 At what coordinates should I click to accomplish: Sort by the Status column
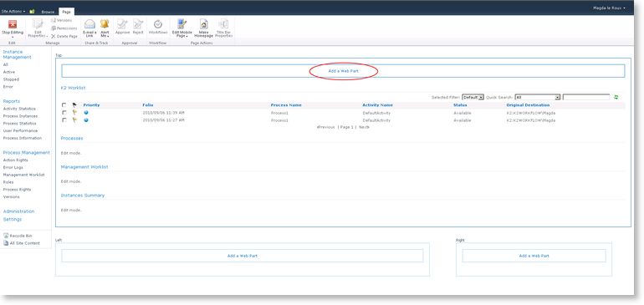[x=460, y=105]
